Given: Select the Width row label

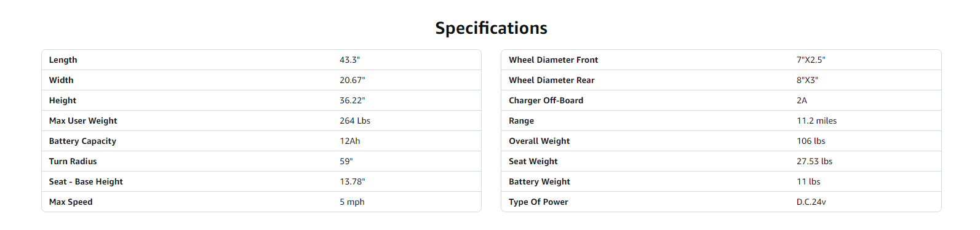Looking at the screenshot, I should pos(61,80).
